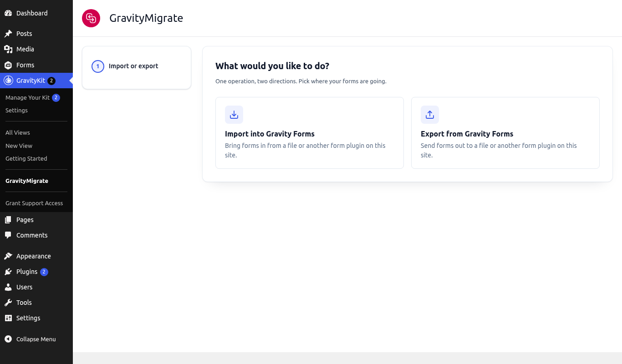
Task: Choose Export from Gravity Forms card
Action: (x=505, y=133)
